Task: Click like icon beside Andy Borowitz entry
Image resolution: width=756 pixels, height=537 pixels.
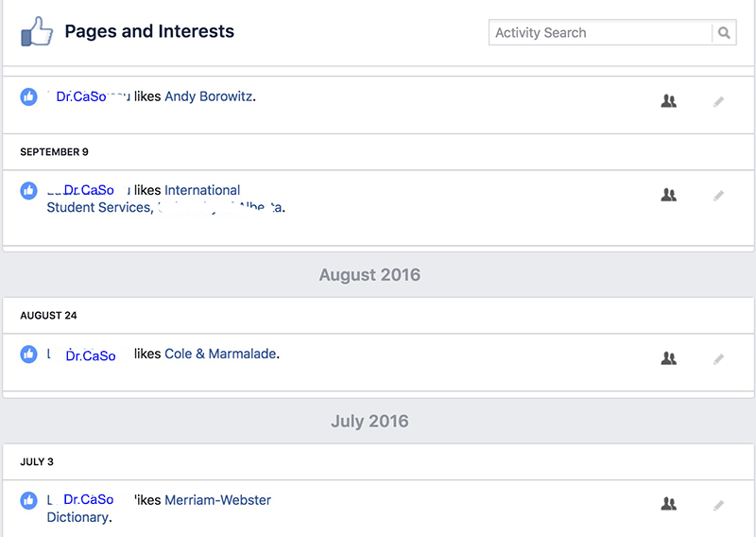Action: pos(29,96)
